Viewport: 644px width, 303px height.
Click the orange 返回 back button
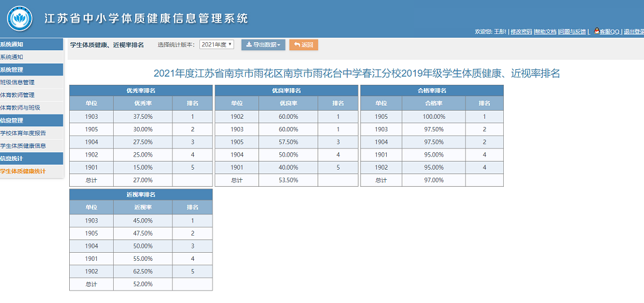tap(304, 45)
